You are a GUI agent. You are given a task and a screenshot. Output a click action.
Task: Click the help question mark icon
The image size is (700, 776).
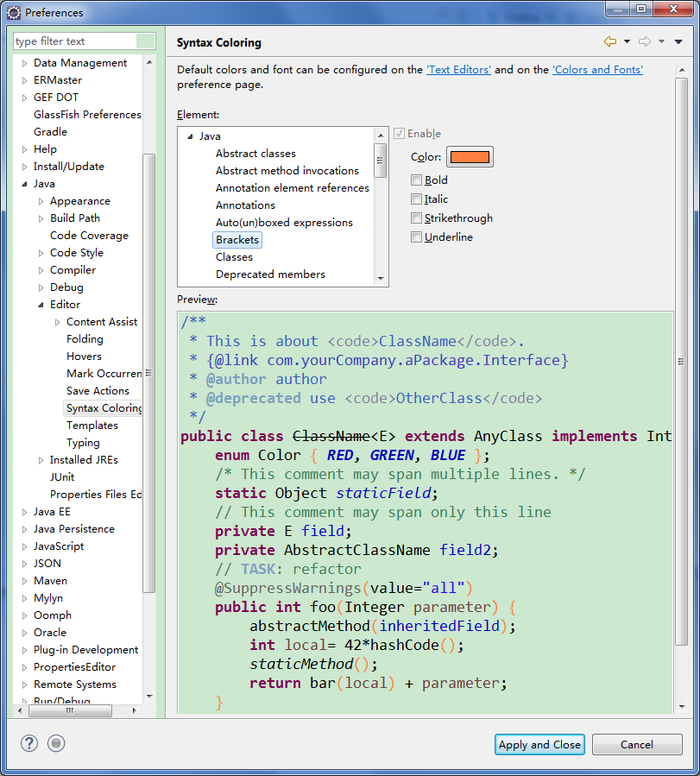(x=29, y=743)
